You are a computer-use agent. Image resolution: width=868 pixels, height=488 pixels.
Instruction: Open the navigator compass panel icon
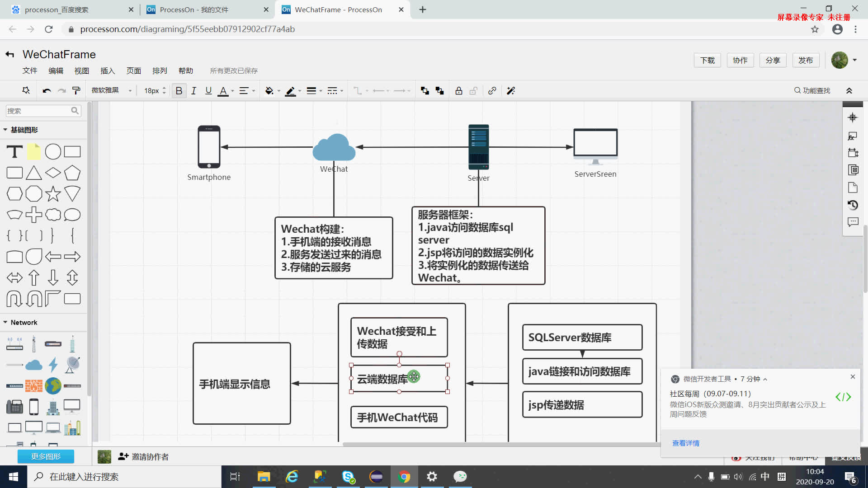(x=853, y=117)
